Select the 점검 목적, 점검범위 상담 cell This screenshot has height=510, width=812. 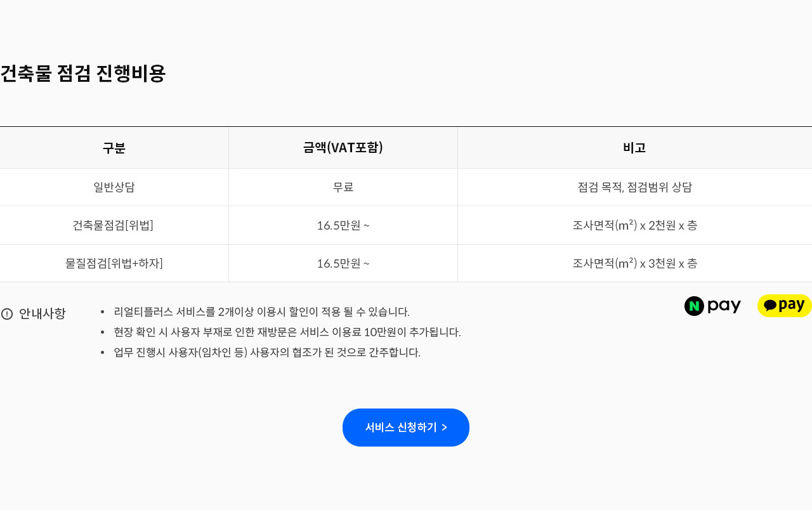pyautogui.click(x=634, y=187)
